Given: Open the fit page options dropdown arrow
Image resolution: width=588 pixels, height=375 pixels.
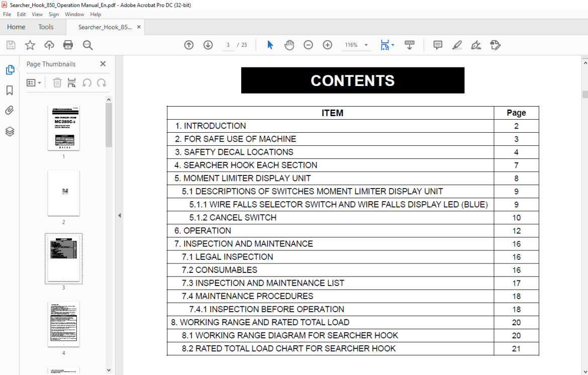Looking at the screenshot, I should point(393,45).
